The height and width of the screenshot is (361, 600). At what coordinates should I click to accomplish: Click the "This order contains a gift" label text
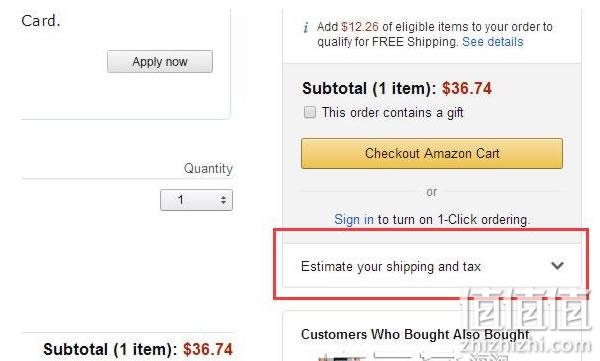(392, 113)
